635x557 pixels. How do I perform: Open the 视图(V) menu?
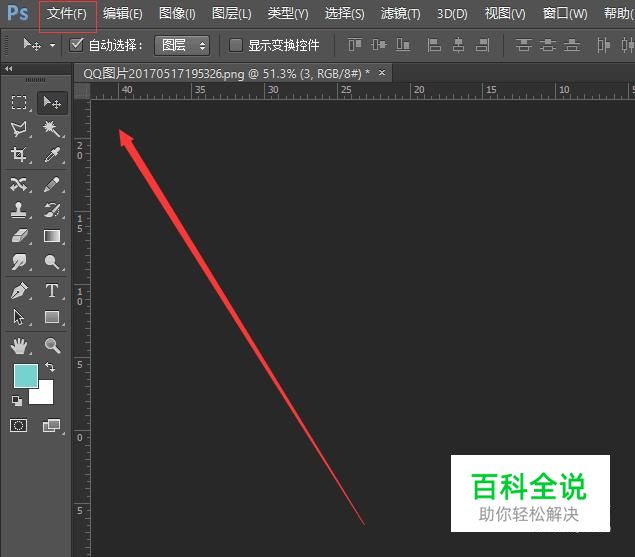click(x=505, y=14)
